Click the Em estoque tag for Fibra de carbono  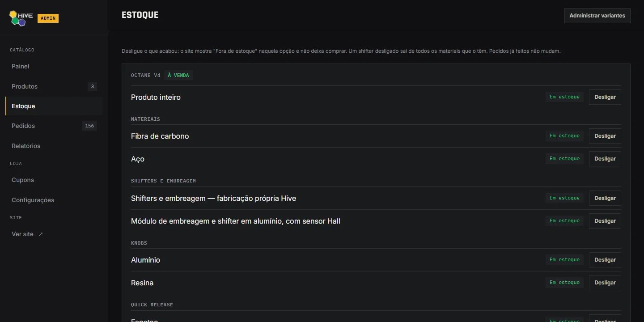(x=564, y=136)
